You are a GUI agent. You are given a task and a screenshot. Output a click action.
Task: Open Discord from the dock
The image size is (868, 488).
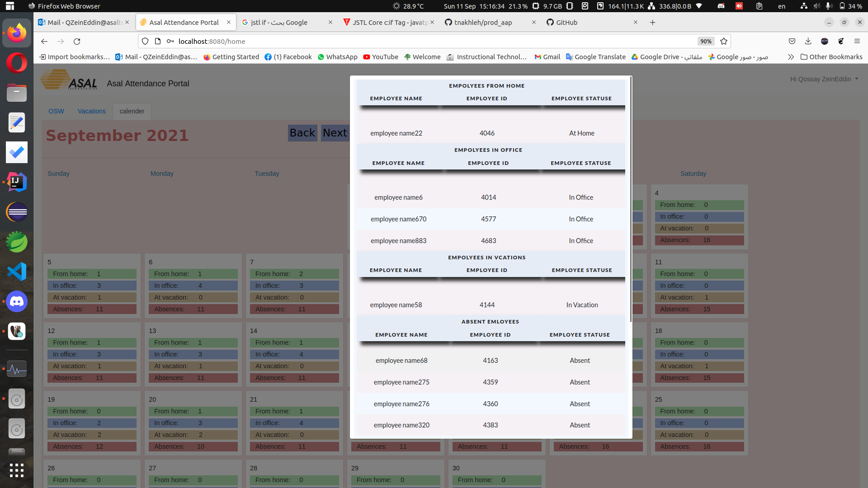(x=16, y=301)
